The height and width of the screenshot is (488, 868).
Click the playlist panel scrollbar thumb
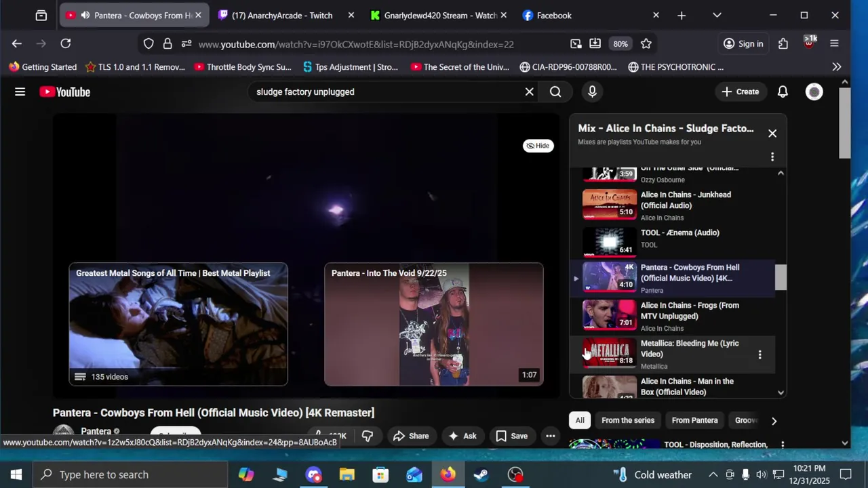click(x=781, y=277)
